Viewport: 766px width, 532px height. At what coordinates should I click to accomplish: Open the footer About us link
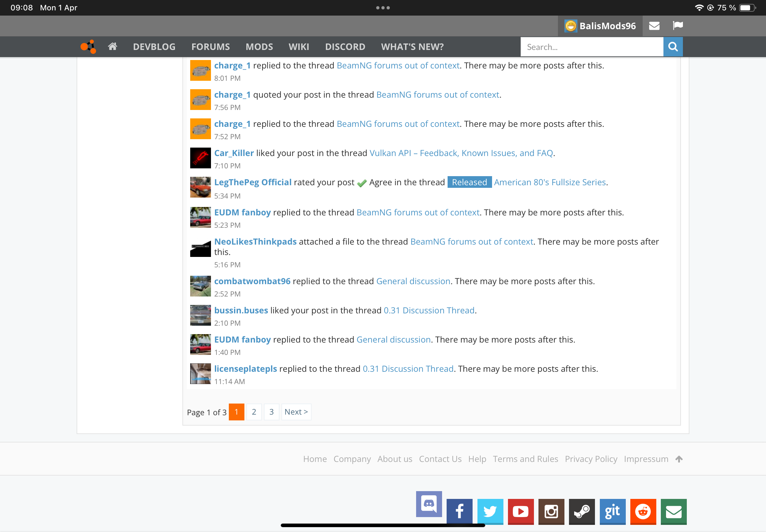[394, 459]
